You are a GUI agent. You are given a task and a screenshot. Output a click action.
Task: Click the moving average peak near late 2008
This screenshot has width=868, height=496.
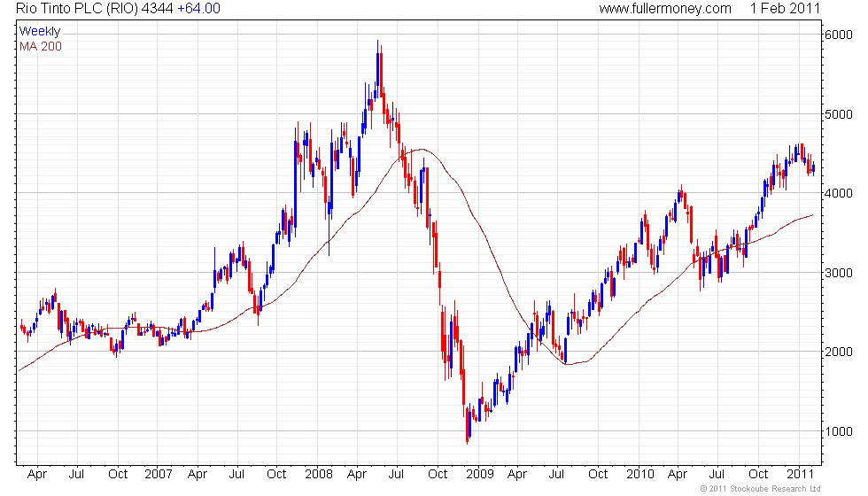[x=422, y=150]
